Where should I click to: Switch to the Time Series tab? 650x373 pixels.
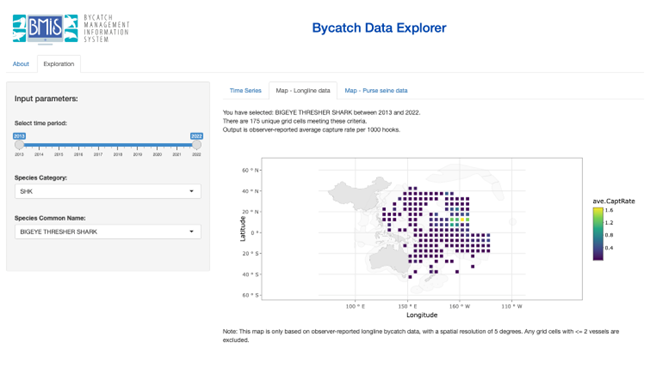point(245,90)
